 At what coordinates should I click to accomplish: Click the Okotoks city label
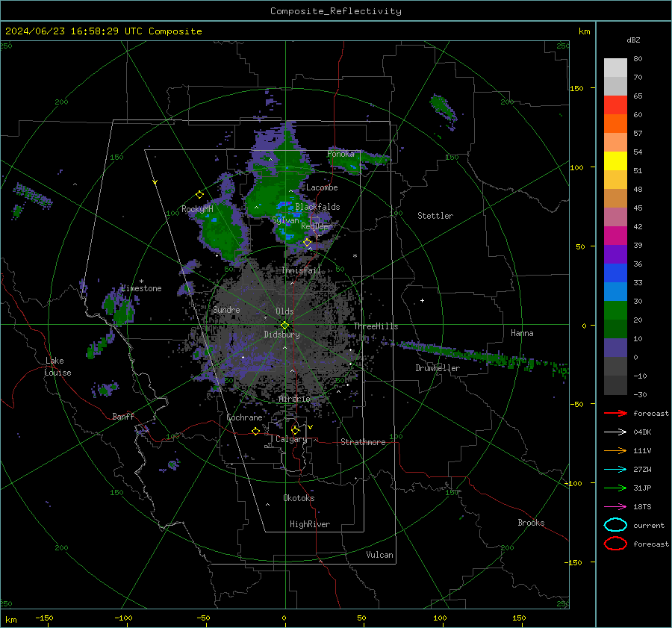pos(299,498)
